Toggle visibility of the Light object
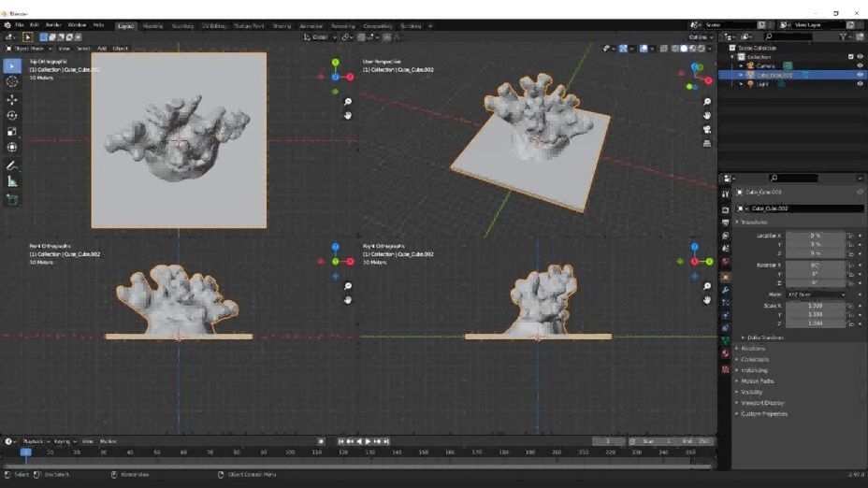Viewport: 868px width, 488px height. click(860, 84)
